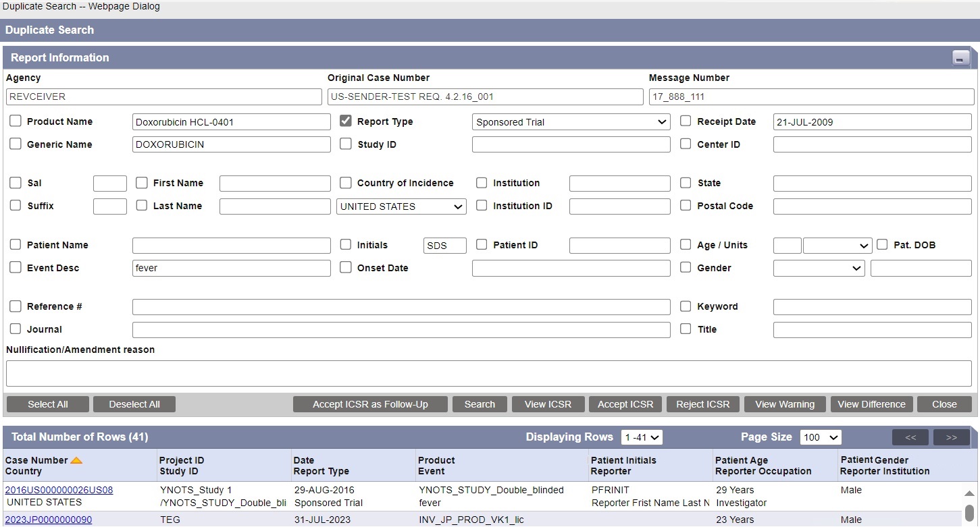Open case 2016US000000026US08
The image size is (980, 527).
pos(59,490)
